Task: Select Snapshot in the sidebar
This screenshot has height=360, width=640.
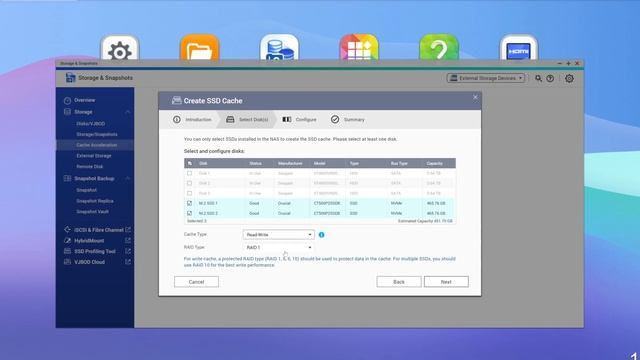Action: [x=87, y=190]
